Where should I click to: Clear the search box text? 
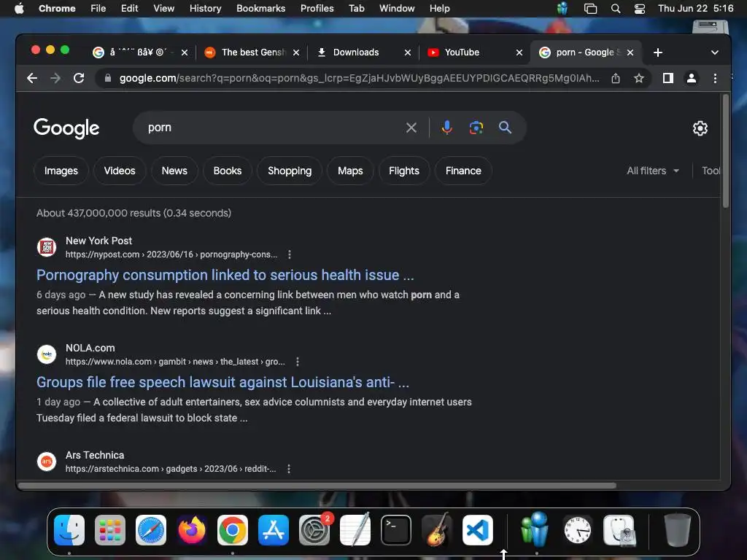pyautogui.click(x=411, y=128)
